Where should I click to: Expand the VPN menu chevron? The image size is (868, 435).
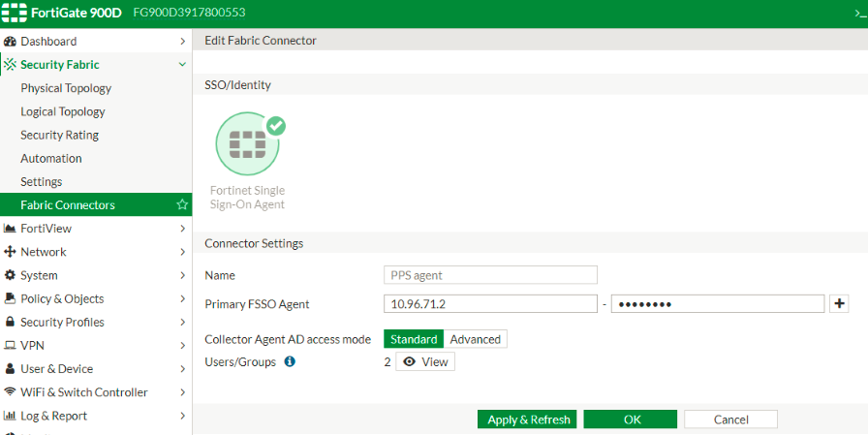(183, 345)
